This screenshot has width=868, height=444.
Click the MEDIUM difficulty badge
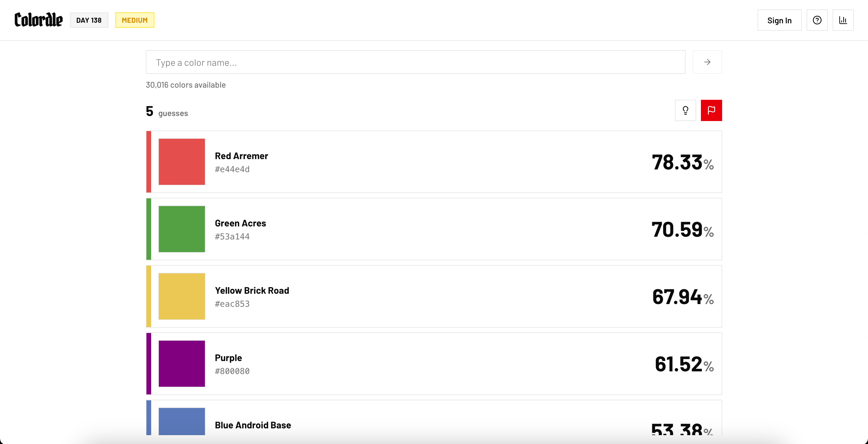[x=134, y=20]
